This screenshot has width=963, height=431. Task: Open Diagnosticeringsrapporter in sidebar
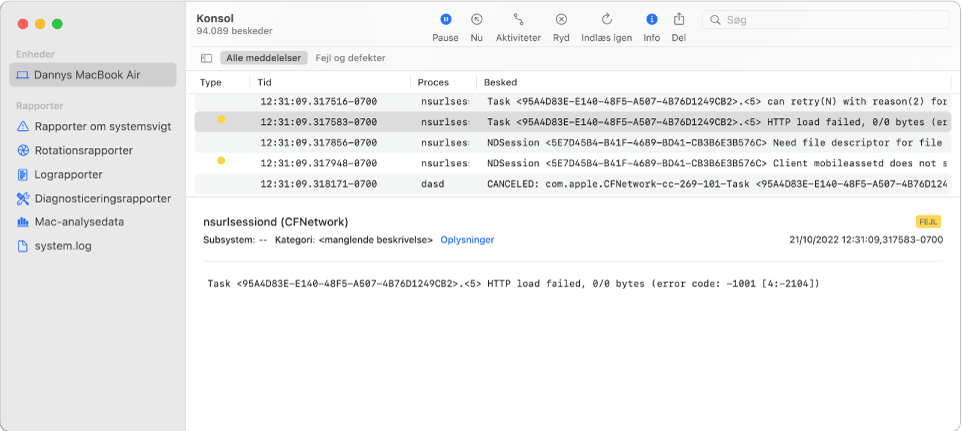(93, 198)
